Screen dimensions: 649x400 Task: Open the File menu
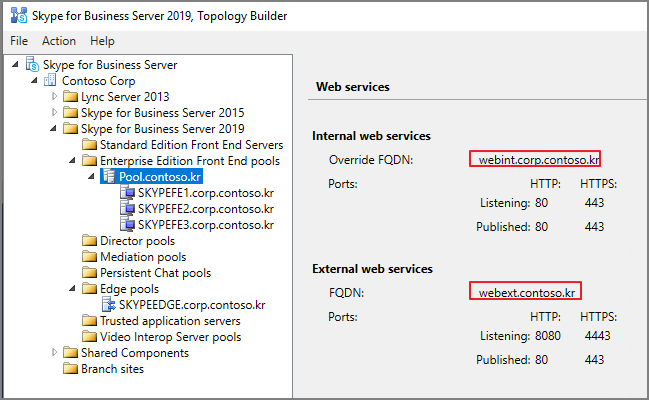point(19,41)
